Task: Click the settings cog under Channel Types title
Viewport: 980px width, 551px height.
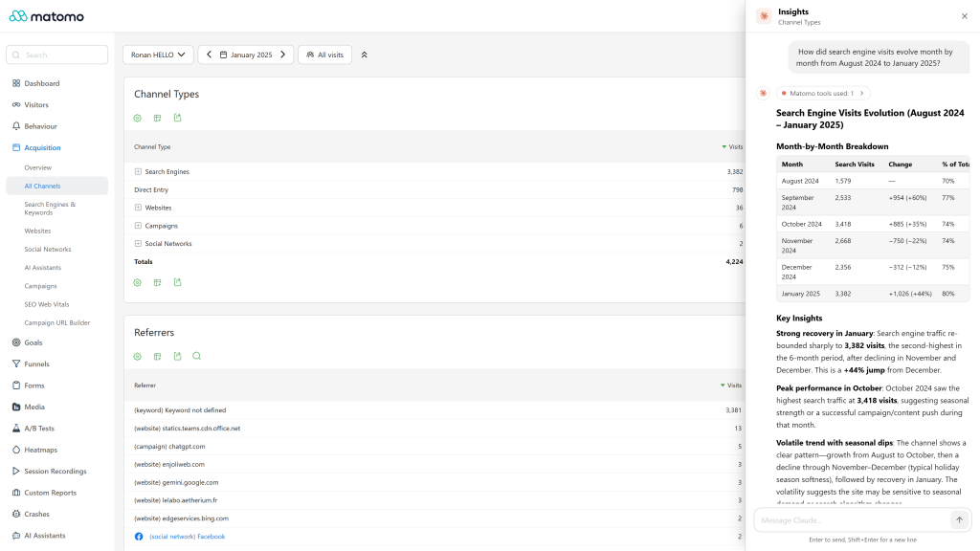Action: [x=138, y=118]
